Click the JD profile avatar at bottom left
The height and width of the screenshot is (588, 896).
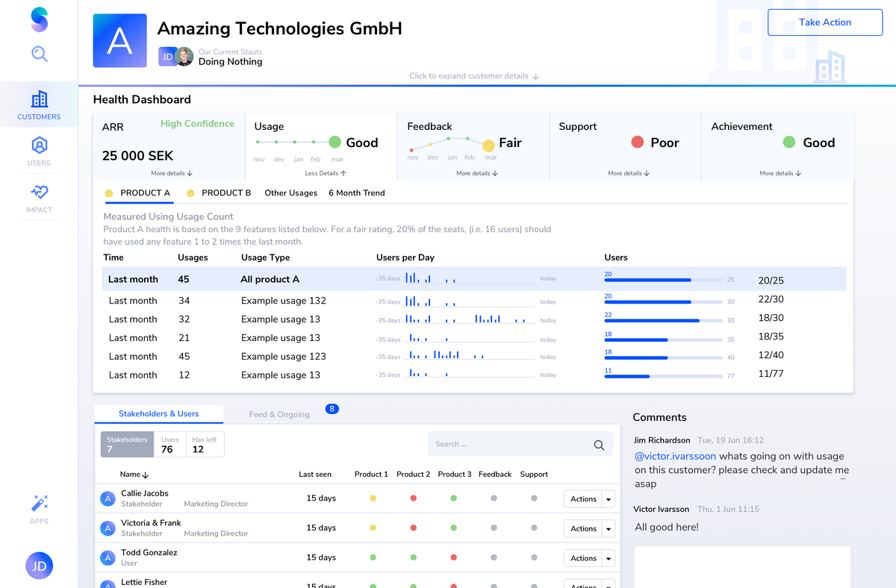tap(39, 566)
